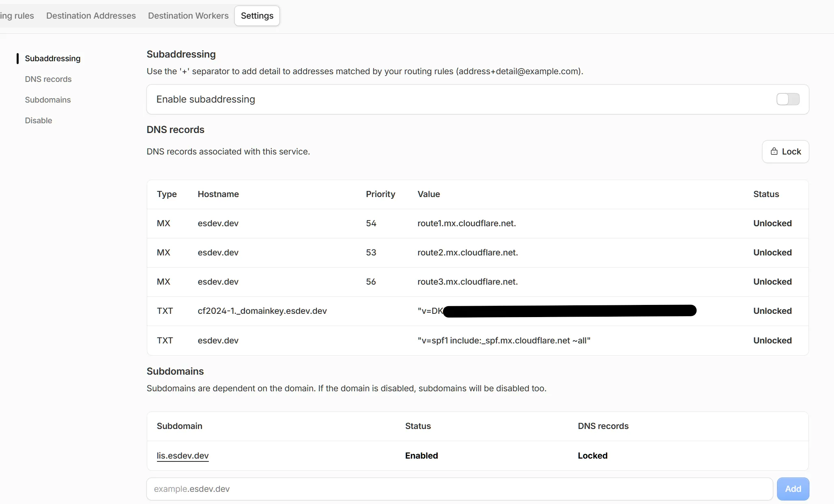Open the Settings tab
Image resolution: width=834 pixels, height=504 pixels.
[257, 15]
